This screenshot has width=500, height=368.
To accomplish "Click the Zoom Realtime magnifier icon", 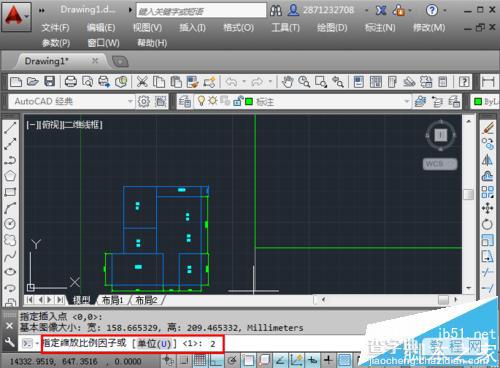I will point(304,82).
